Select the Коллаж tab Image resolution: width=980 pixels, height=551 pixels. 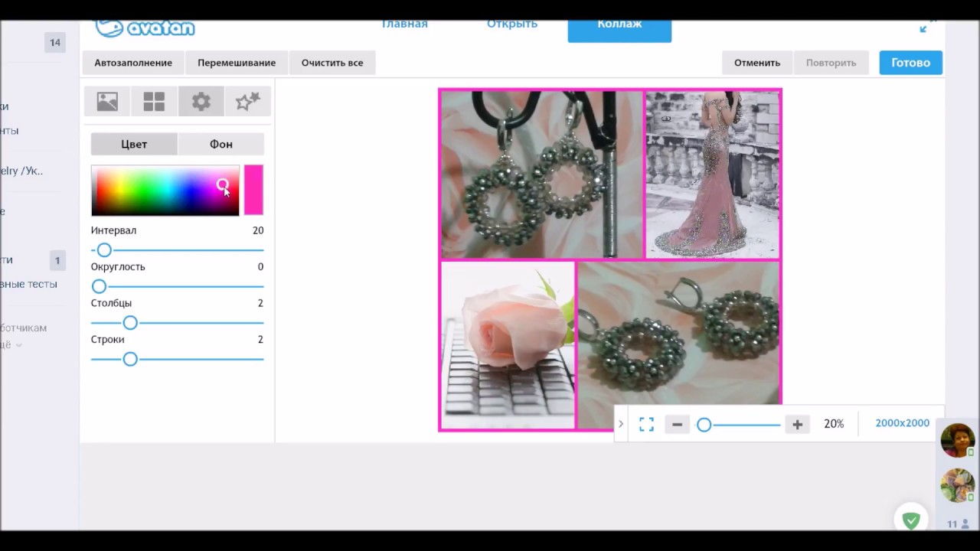(619, 30)
